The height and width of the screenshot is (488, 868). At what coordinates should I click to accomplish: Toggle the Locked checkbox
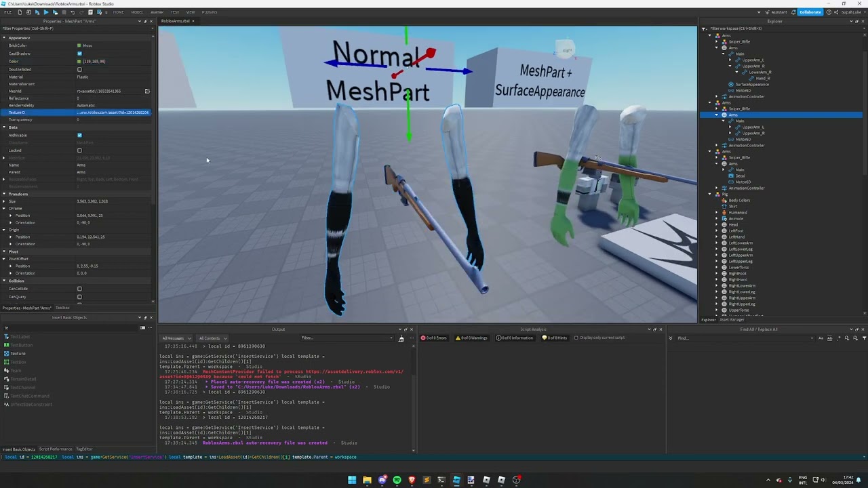(79, 150)
